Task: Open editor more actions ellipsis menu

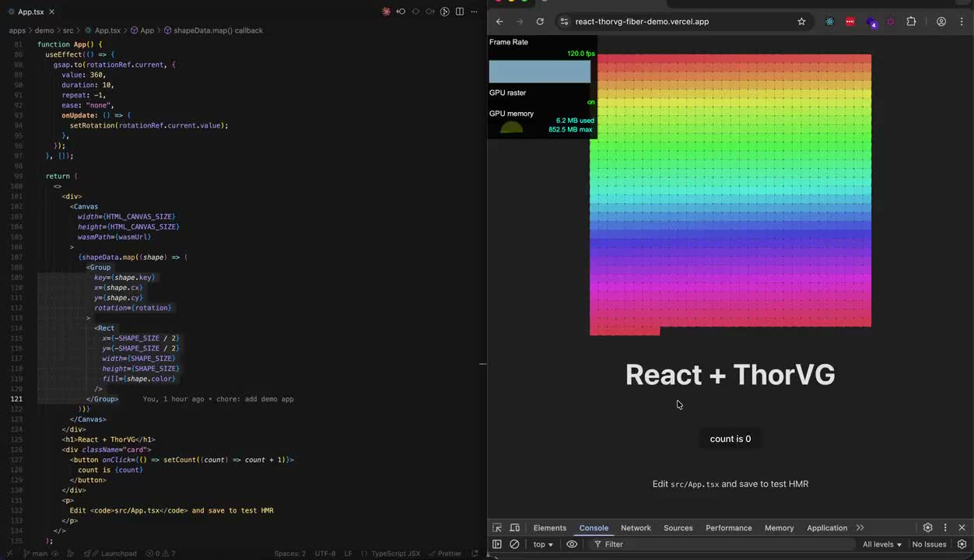Action: pos(474,12)
